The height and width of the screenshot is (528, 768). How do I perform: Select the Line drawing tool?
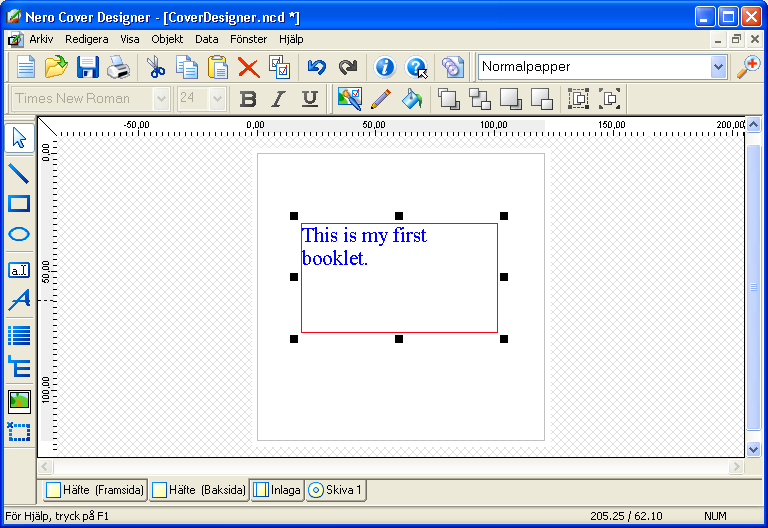pyautogui.click(x=19, y=173)
